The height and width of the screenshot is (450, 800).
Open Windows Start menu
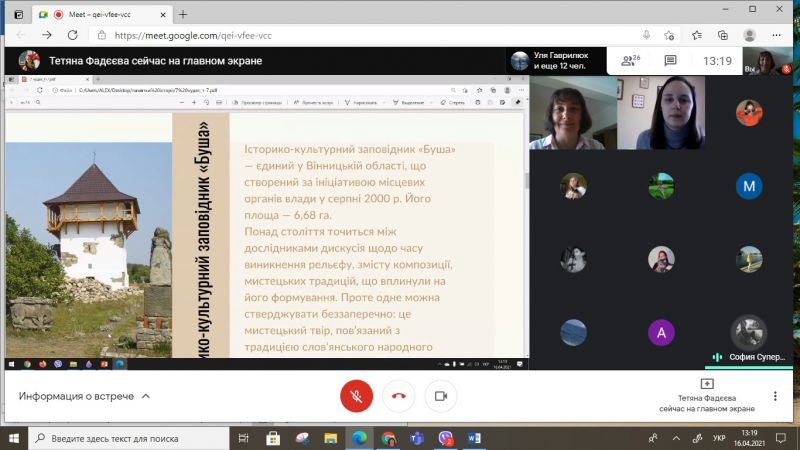14,438
